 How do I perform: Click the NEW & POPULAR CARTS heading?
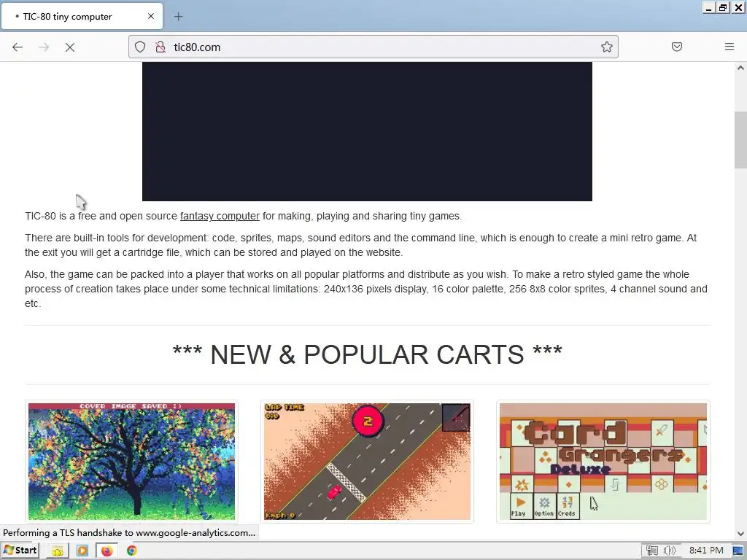(368, 355)
